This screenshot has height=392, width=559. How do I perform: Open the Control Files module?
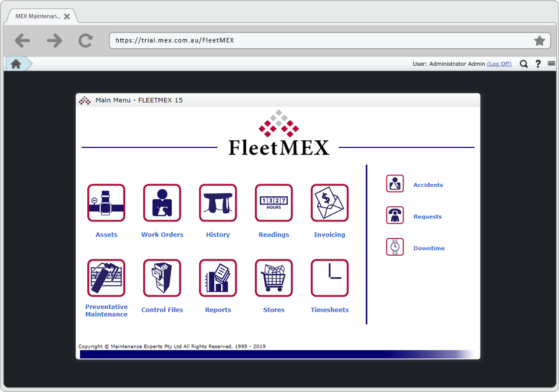point(162,278)
